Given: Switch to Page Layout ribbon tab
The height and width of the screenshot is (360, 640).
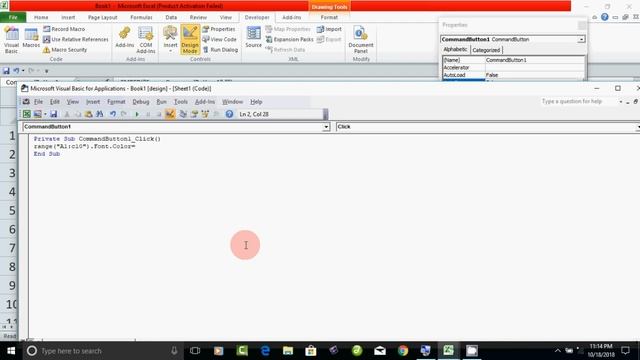Looking at the screenshot, I should 102,17.
